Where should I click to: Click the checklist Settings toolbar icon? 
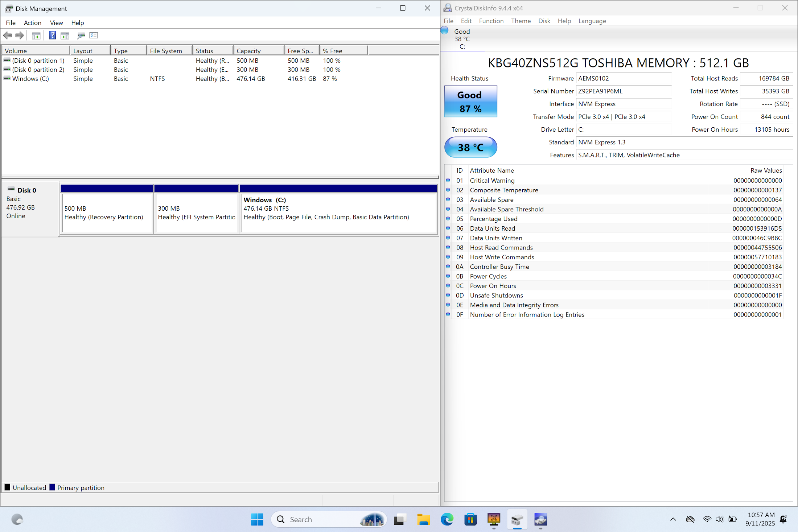(x=94, y=35)
